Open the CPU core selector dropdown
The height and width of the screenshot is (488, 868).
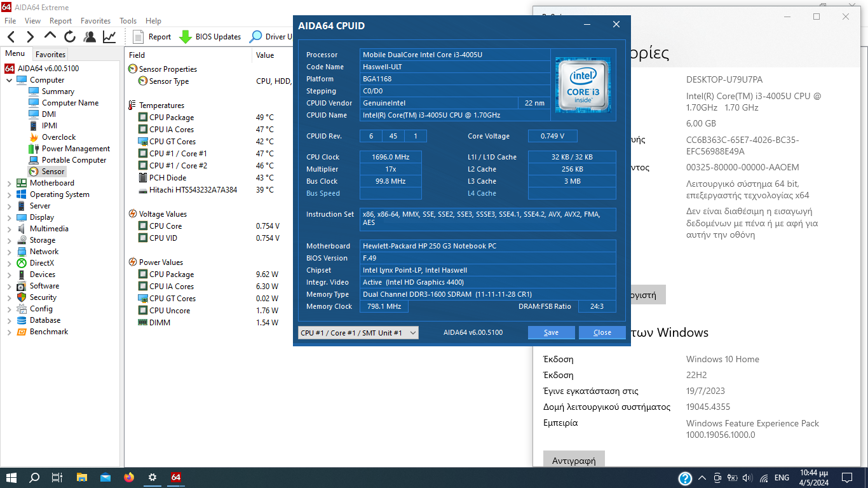358,333
